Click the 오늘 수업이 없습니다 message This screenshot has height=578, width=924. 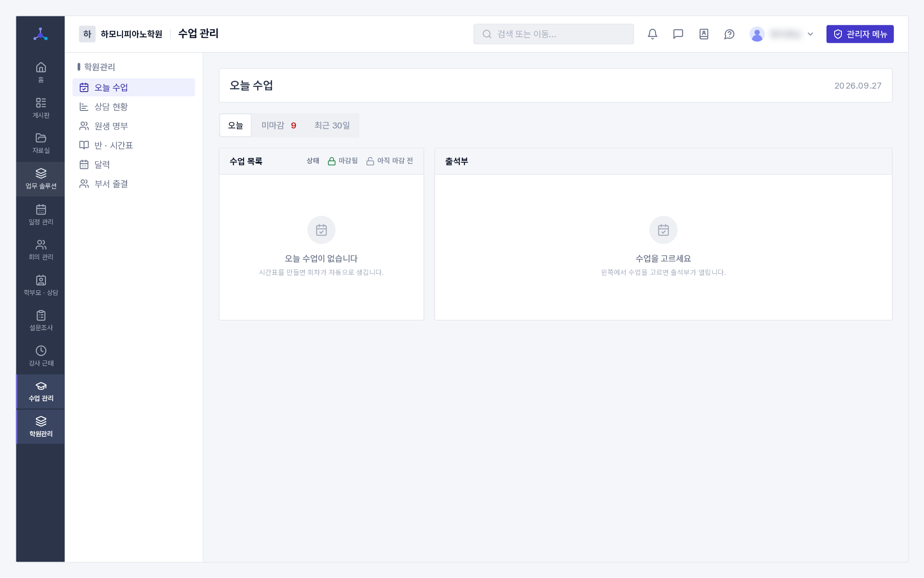point(321,258)
